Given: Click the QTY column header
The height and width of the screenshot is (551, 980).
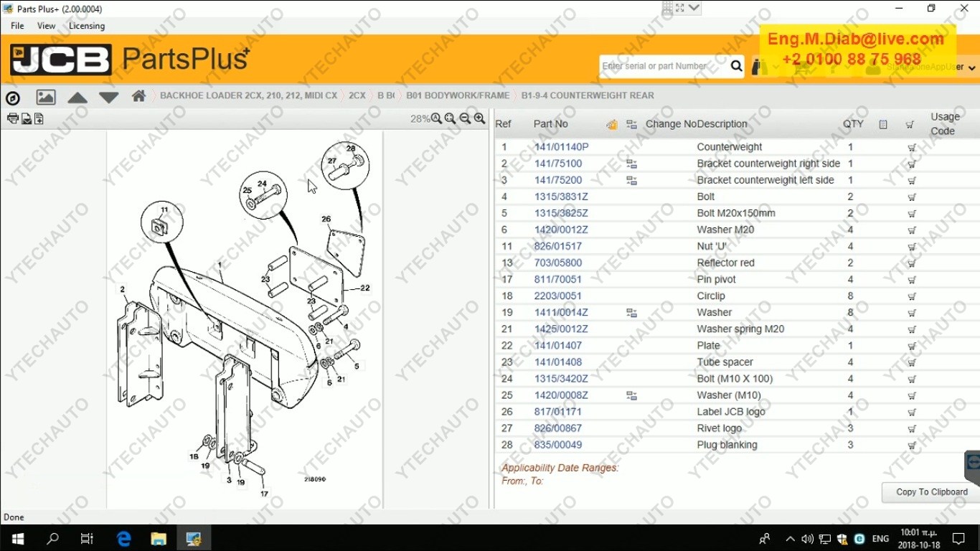Looking at the screenshot, I should coord(854,124).
